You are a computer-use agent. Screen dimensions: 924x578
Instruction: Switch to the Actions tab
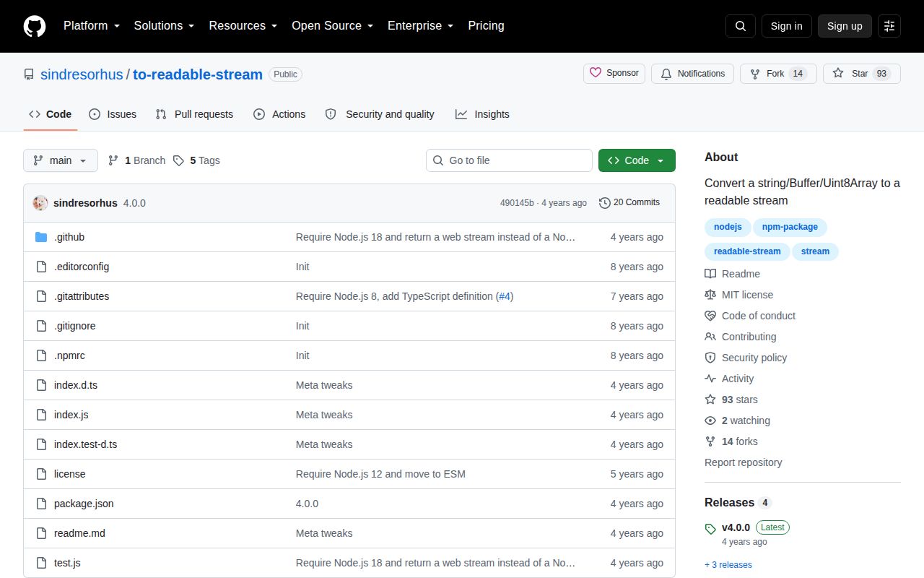[279, 114]
